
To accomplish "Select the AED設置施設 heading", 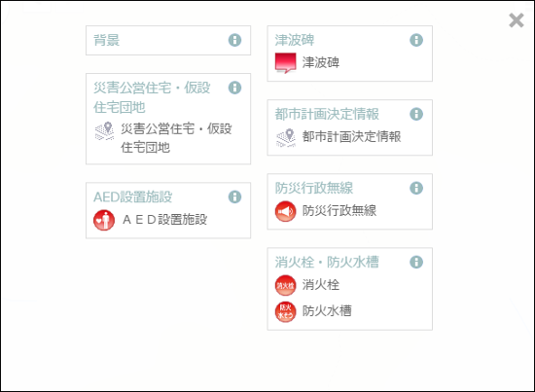I will click(x=133, y=197).
